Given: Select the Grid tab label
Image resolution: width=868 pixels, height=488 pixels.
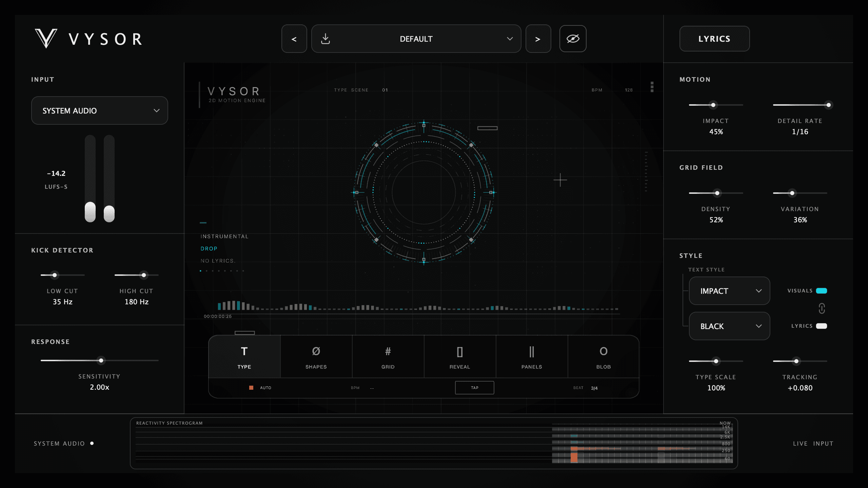Looking at the screenshot, I should pyautogui.click(x=388, y=367).
